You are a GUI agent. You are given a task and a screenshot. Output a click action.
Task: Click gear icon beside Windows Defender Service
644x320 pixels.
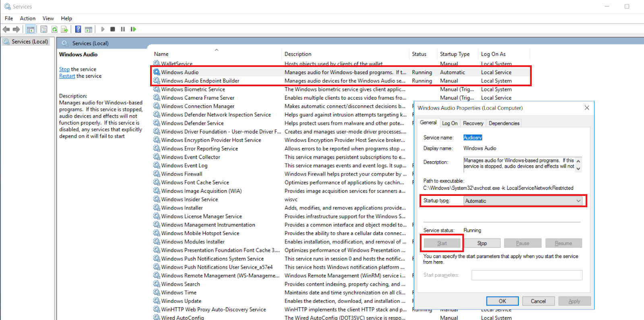[157, 123]
